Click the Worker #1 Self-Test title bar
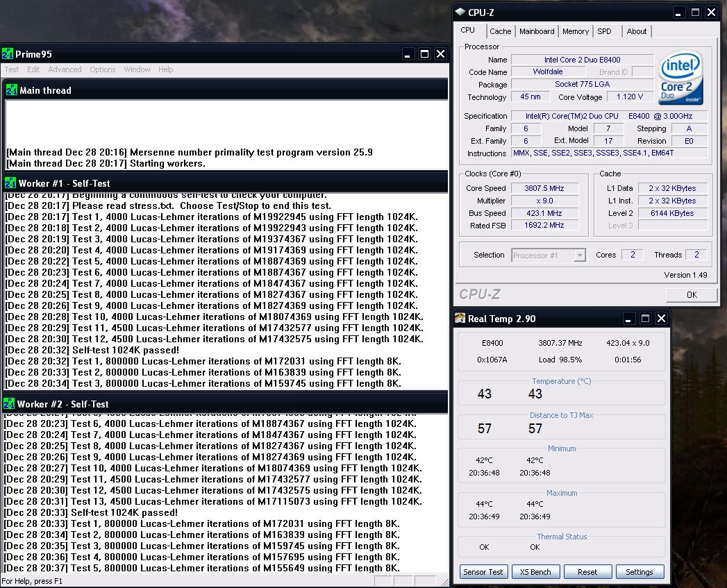Image resolution: width=727 pixels, height=588 pixels. 225,183
